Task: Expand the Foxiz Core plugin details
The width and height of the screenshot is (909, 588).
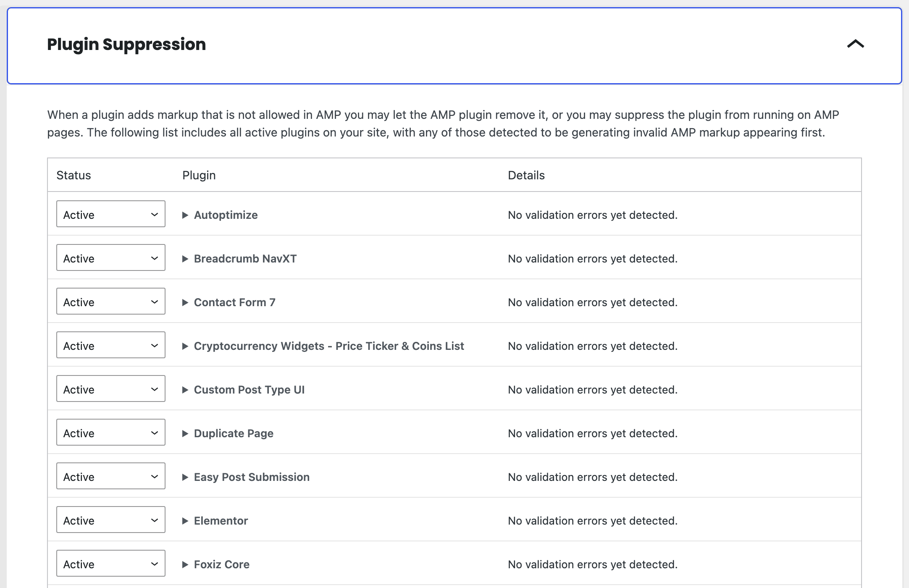Action: coord(216,564)
